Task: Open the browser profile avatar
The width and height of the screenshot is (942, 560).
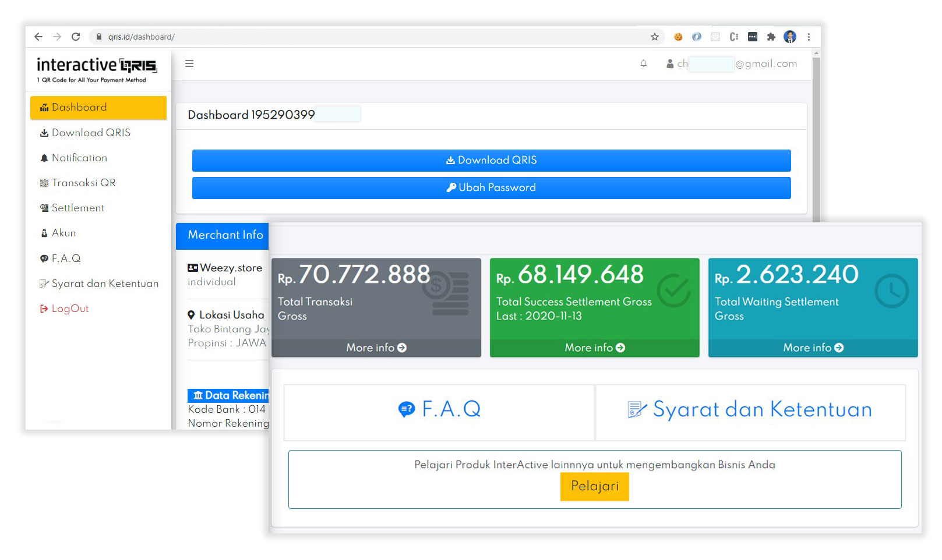Action: tap(790, 37)
